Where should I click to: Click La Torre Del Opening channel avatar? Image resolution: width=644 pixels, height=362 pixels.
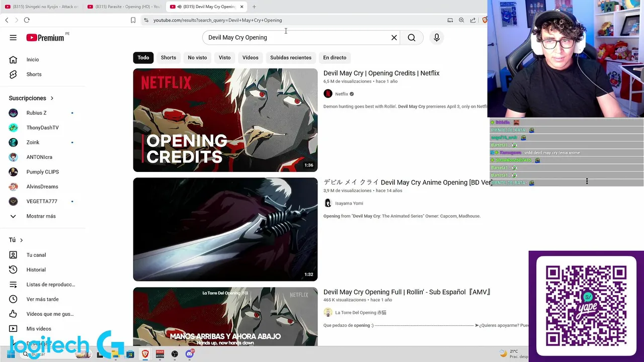(x=328, y=312)
